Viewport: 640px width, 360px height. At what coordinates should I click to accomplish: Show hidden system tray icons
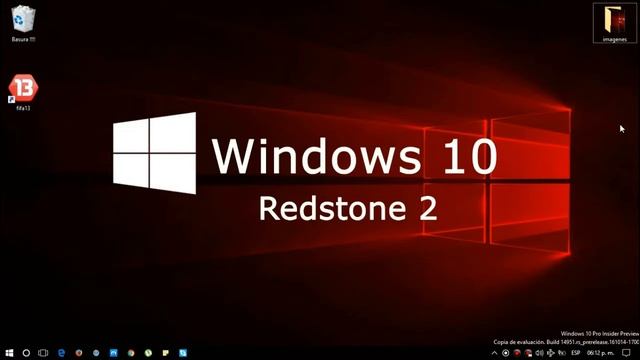coord(494,353)
